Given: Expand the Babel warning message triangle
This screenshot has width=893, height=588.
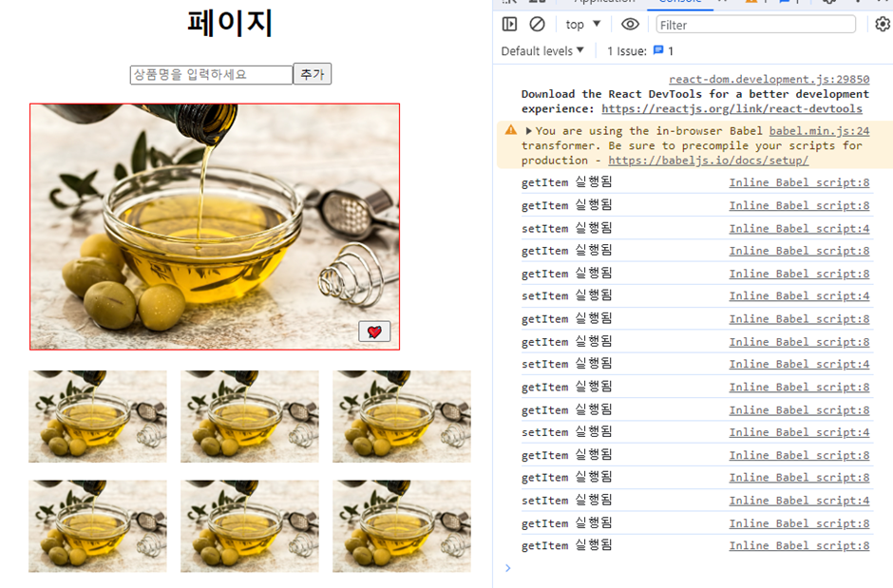Looking at the screenshot, I should [x=528, y=131].
